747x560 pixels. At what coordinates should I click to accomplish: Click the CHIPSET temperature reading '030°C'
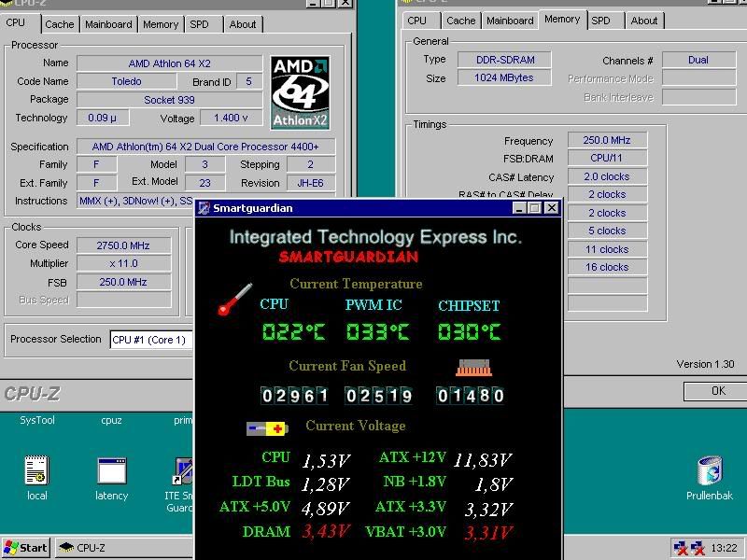coord(470,332)
